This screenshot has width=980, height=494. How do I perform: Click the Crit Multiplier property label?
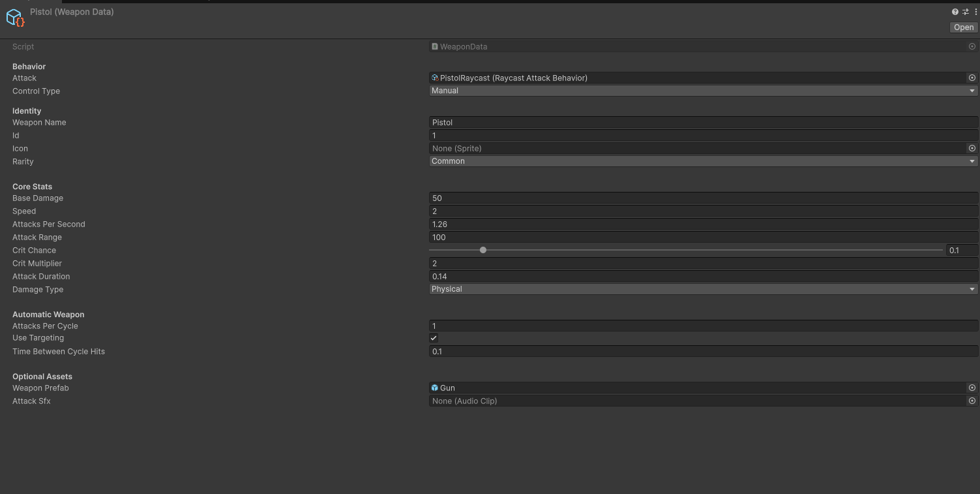(x=37, y=263)
